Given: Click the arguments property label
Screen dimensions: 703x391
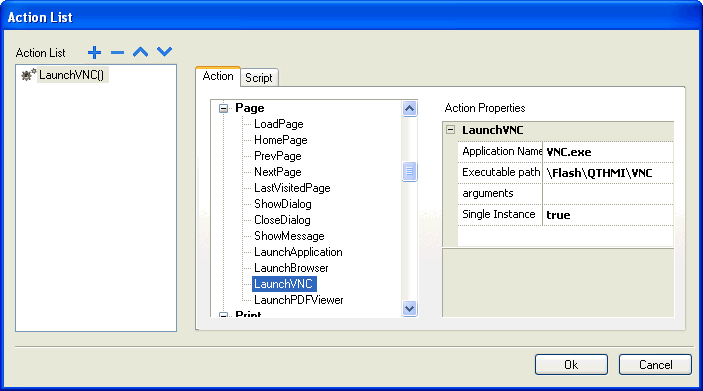Looking at the screenshot, I should click(x=500, y=194).
